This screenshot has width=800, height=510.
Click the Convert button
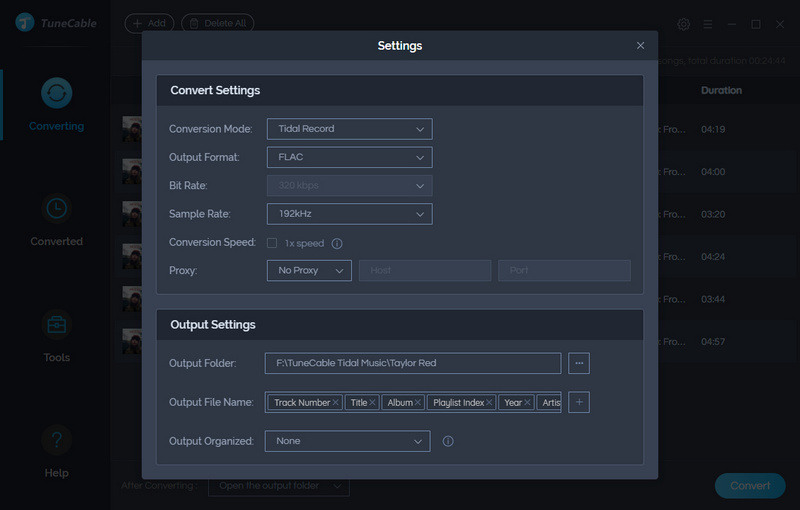click(x=750, y=486)
